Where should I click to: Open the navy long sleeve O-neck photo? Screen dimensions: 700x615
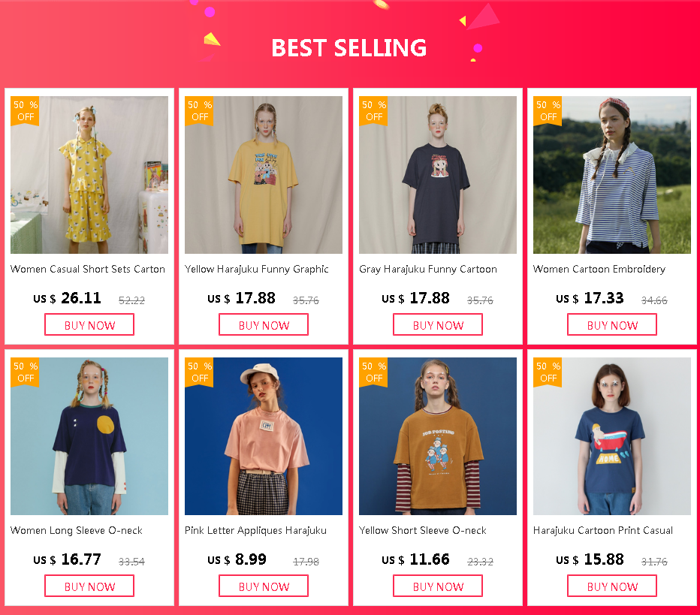click(89, 436)
